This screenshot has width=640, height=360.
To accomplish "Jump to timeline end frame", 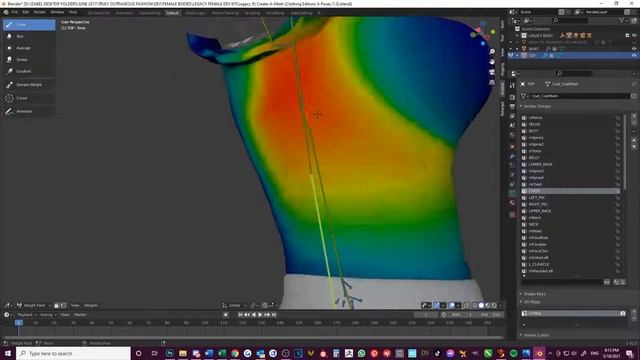I will click(x=274, y=315).
